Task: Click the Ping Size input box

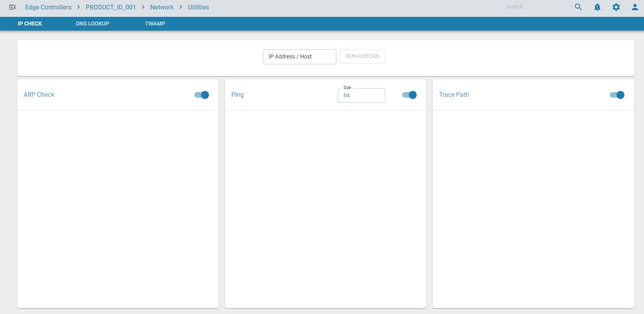Action: [361, 95]
